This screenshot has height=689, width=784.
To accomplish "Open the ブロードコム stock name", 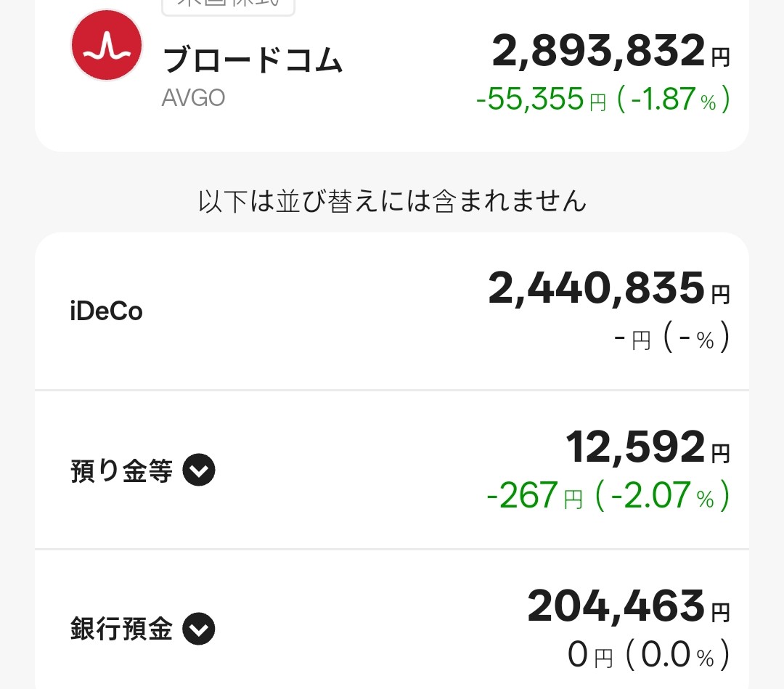I will point(252,61).
